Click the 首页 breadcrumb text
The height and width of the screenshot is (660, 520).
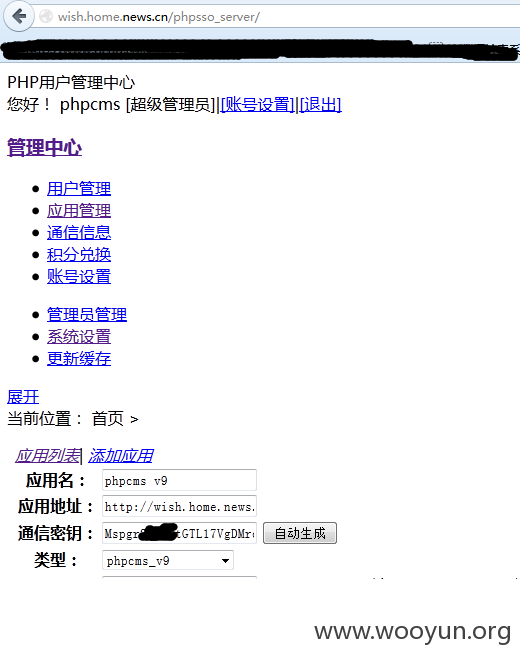[x=108, y=419]
